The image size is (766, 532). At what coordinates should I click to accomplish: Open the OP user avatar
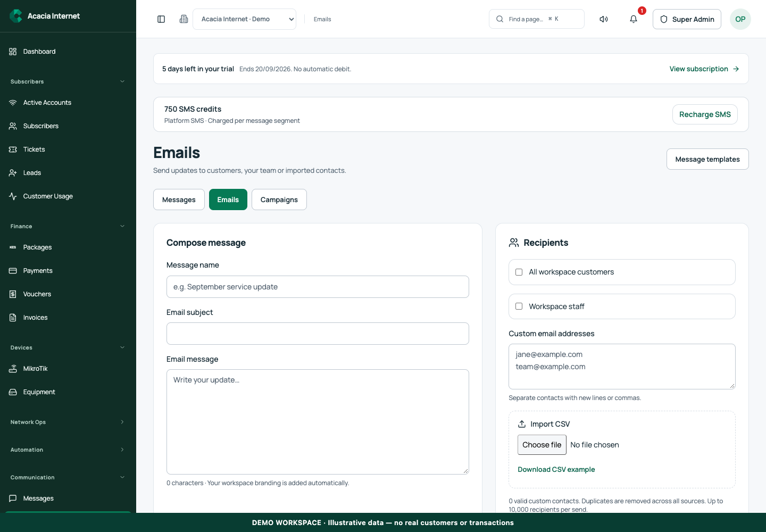point(740,19)
